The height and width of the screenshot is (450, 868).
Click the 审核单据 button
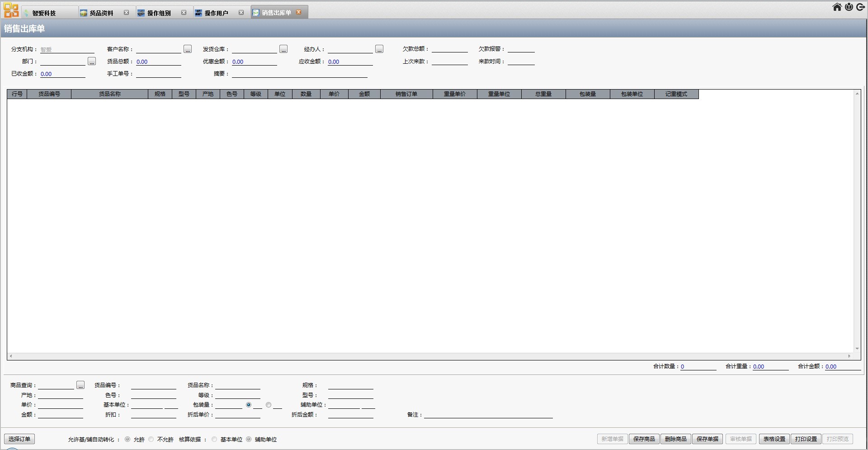coord(741,439)
